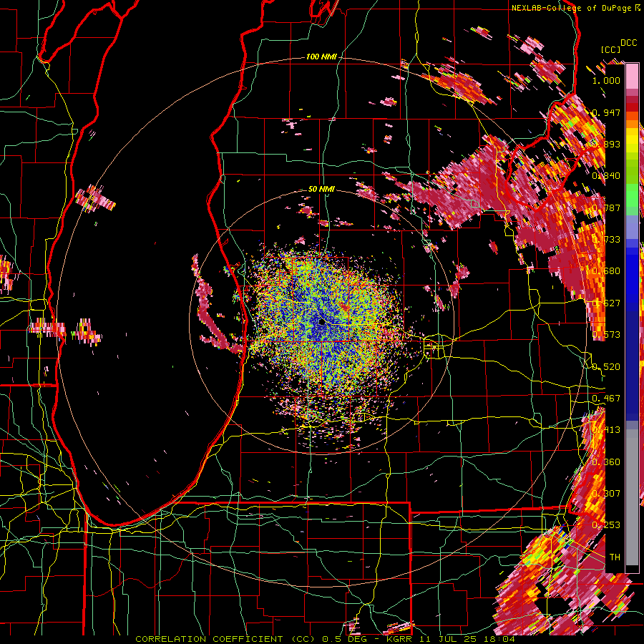This screenshot has width=644, height=644.
Task: Click the 0.573 scale value
Action: point(606,335)
